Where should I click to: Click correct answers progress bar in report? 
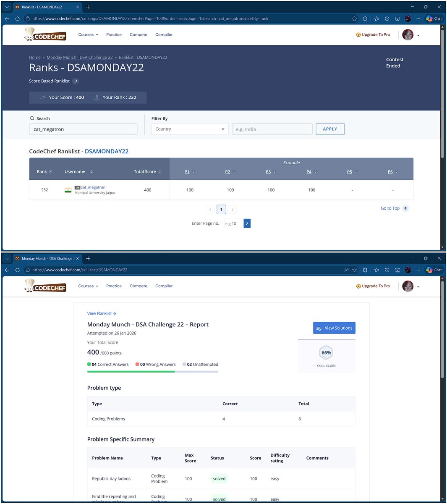tap(131, 372)
